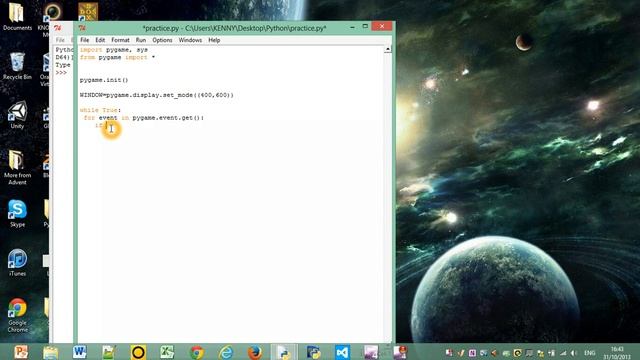Open File Explorer from the taskbar
640x360 pixels.
tap(51, 352)
